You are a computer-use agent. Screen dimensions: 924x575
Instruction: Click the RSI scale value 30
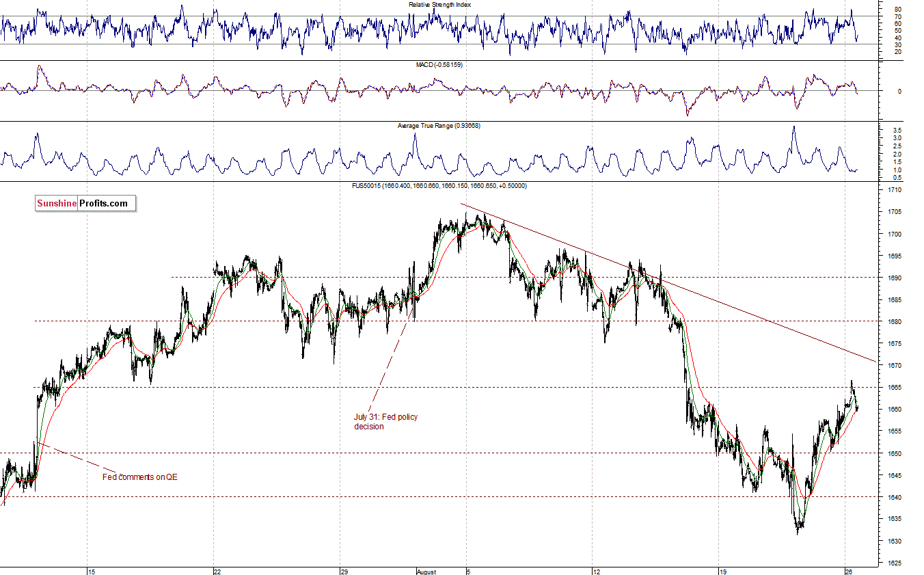(899, 44)
